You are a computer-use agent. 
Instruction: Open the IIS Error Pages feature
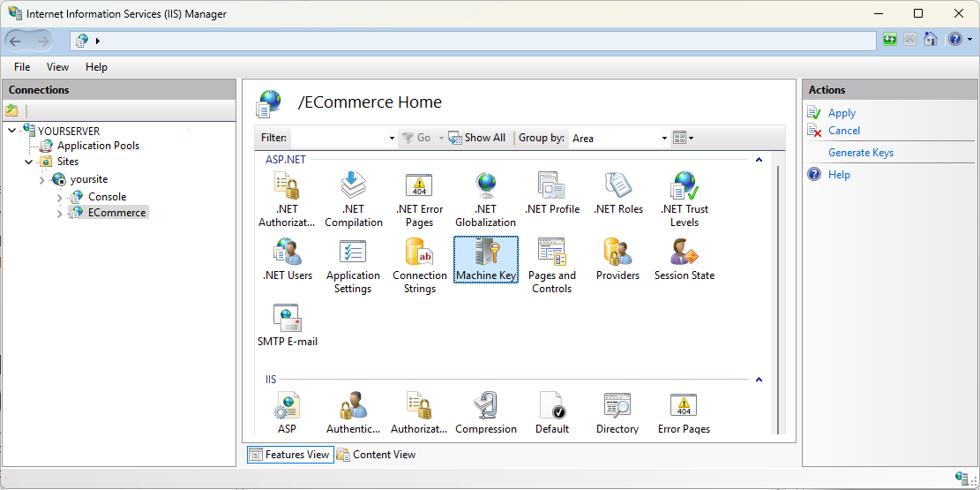685,413
